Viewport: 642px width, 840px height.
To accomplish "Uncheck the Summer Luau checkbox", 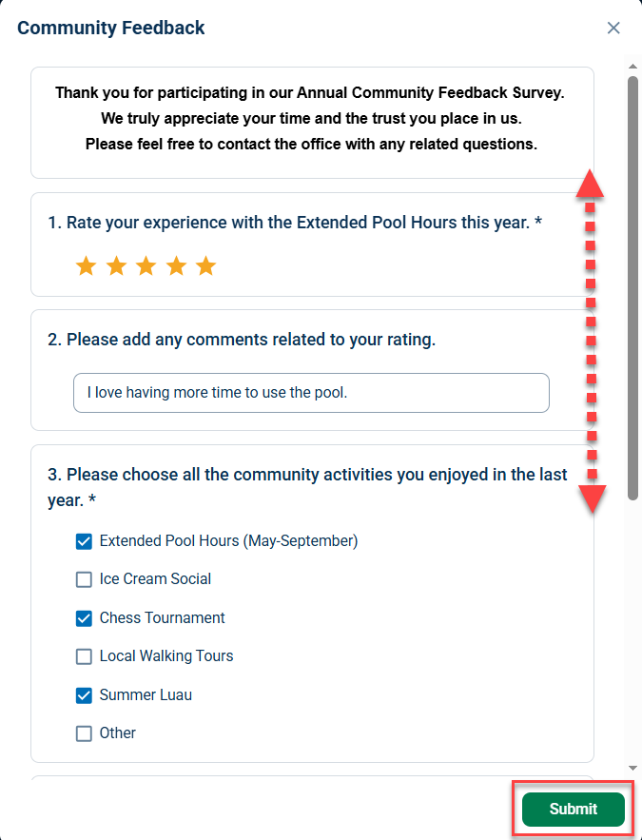I will [x=84, y=695].
